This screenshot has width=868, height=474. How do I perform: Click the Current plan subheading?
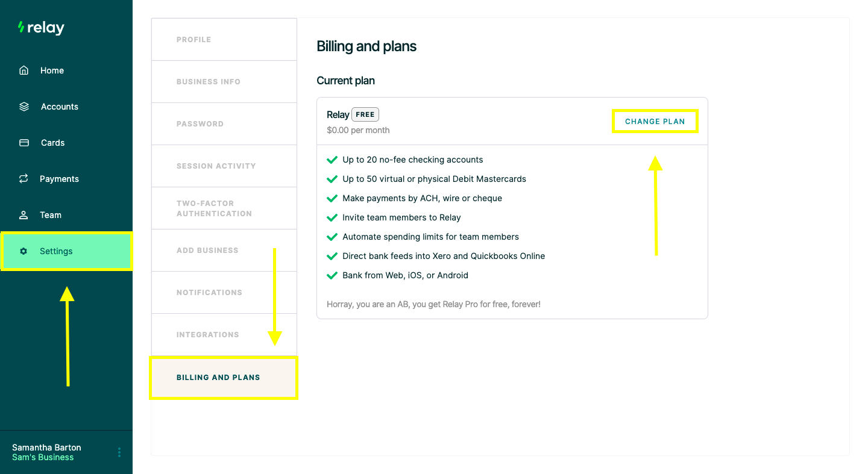tap(345, 81)
